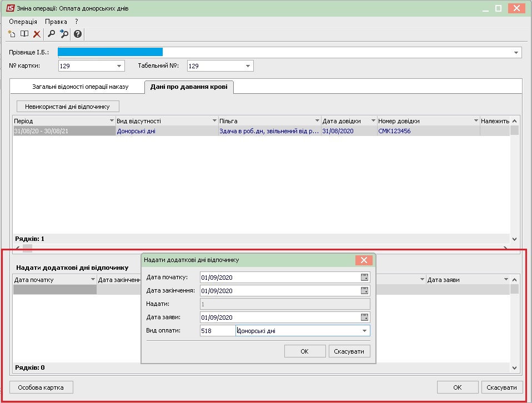
Task: Click the Вид оплати code field 518
Action: pos(218,331)
